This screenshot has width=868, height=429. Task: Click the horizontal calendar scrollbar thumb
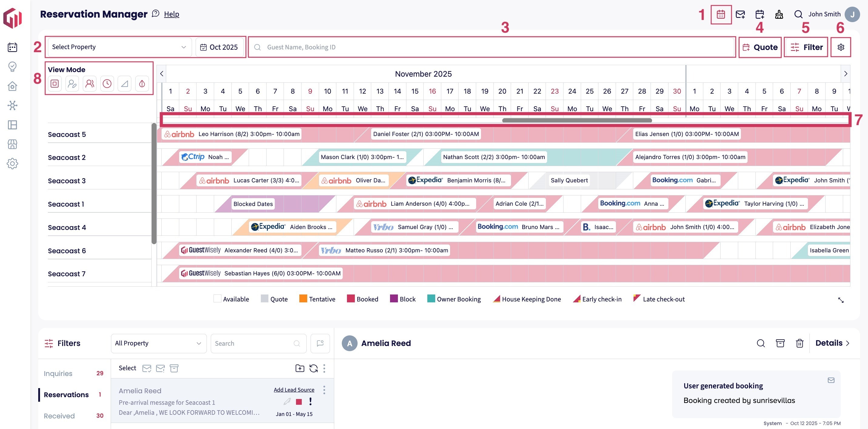tap(577, 120)
